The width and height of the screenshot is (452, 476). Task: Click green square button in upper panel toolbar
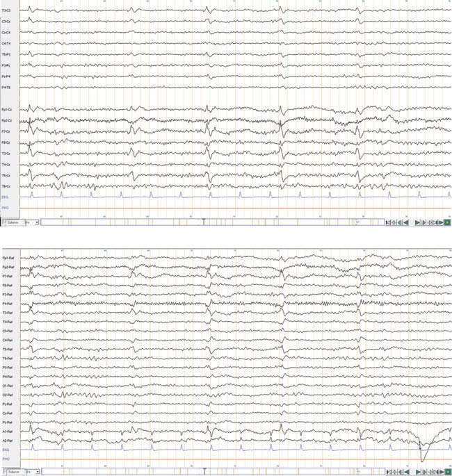coord(447,222)
